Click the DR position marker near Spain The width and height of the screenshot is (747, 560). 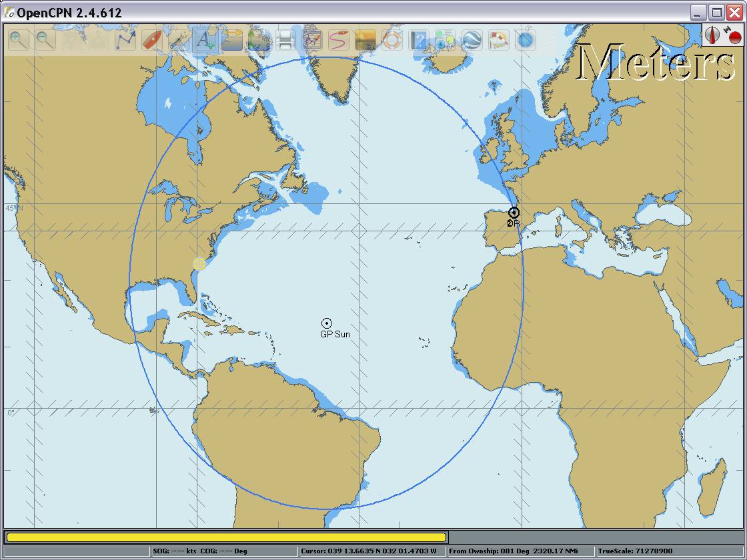coord(514,213)
